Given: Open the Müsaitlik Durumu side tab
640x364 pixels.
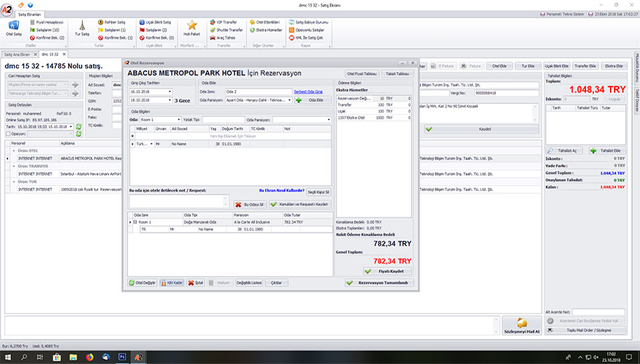Looking at the screenshot, I should tap(637, 67).
